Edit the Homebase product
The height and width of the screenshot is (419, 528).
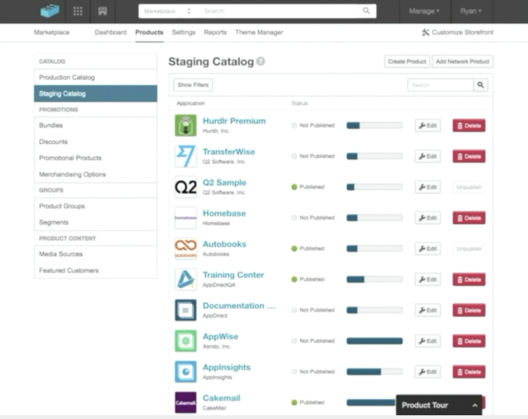point(428,218)
